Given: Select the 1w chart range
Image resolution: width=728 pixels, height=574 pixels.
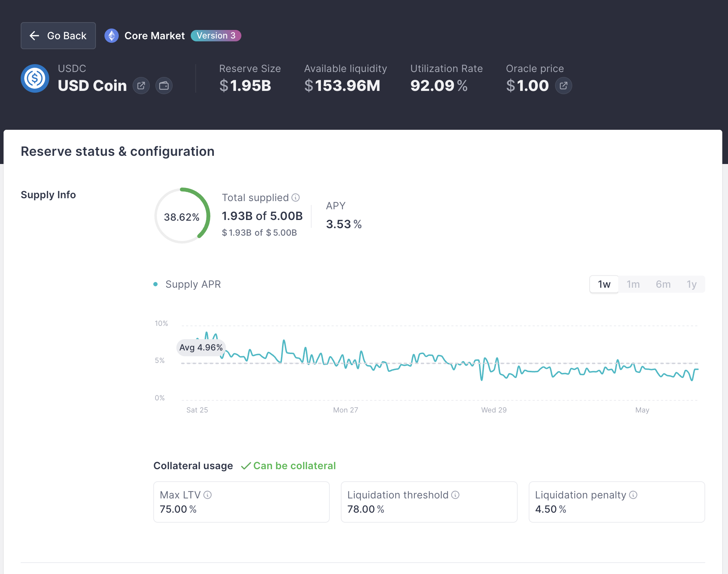Looking at the screenshot, I should pyautogui.click(x=604, y=284).
